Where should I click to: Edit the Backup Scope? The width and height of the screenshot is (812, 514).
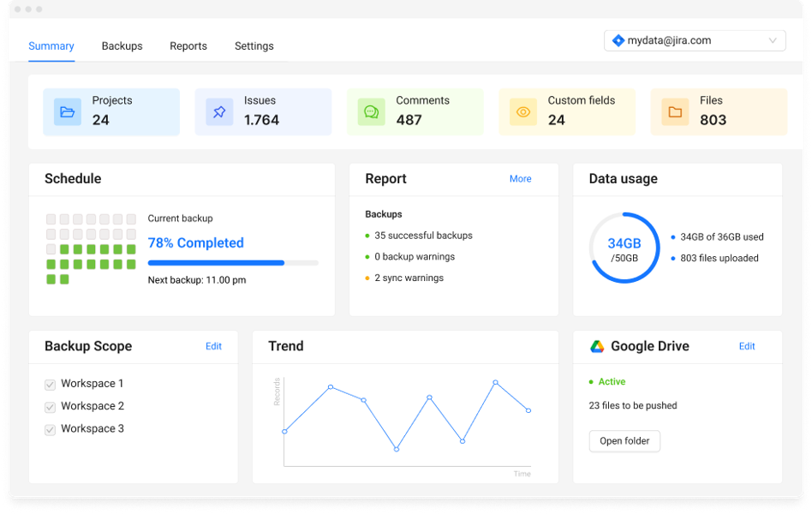[x=213, y=346]
